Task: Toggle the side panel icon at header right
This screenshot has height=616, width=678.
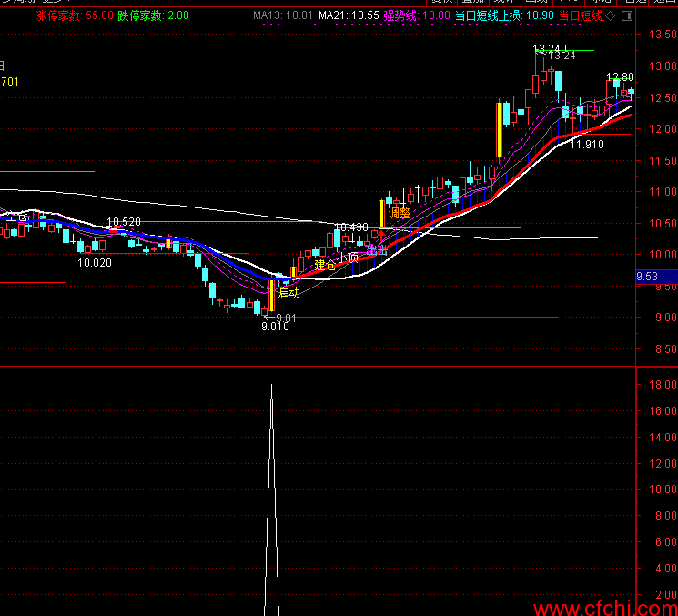Action: pos(626,16)
